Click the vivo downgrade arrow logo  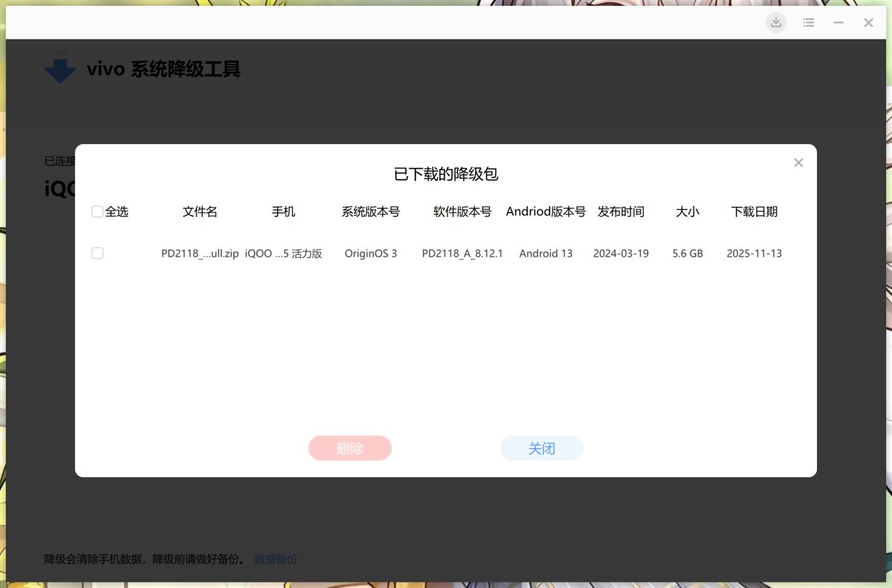[x=60, y=70]
